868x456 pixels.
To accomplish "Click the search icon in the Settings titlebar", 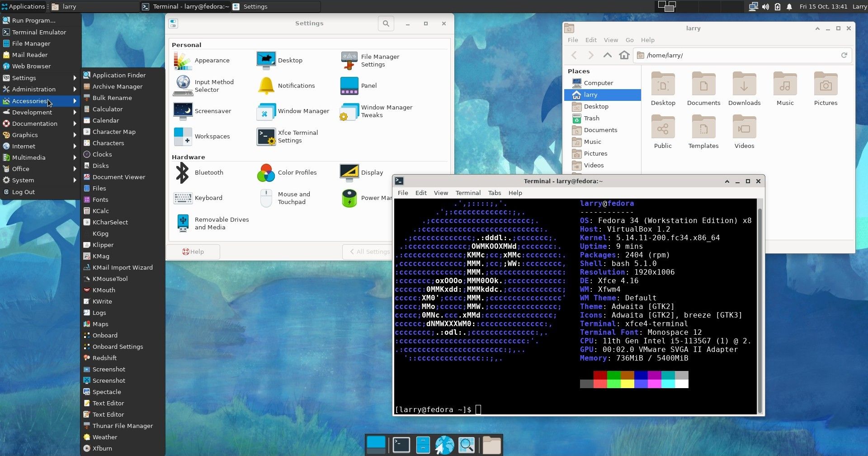I will point(386,23).
